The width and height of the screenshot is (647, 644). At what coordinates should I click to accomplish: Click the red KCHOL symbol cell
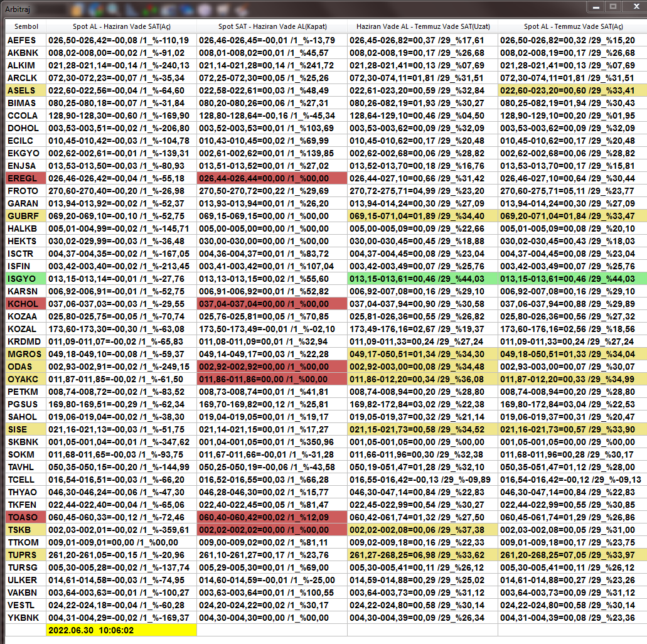click(26, 304)
